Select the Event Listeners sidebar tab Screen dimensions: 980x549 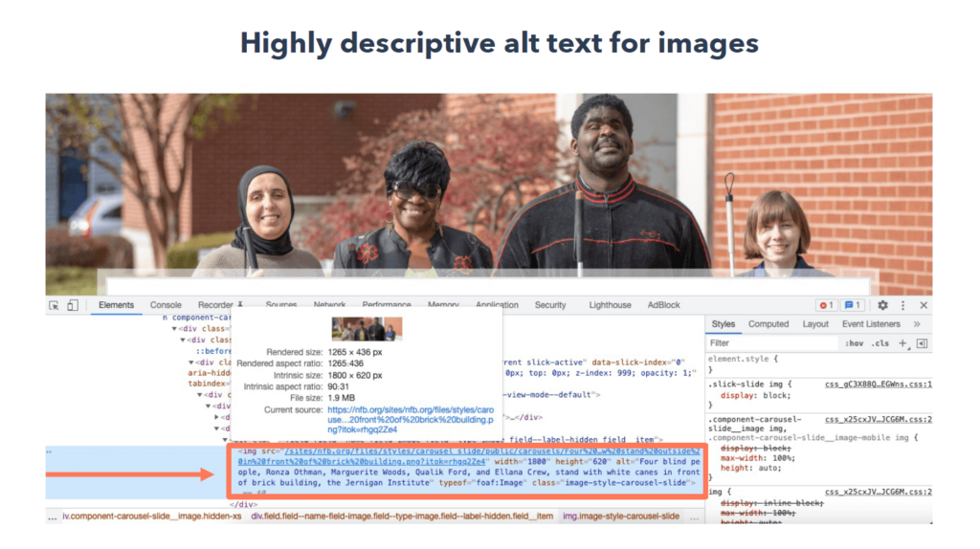point(871,324)
